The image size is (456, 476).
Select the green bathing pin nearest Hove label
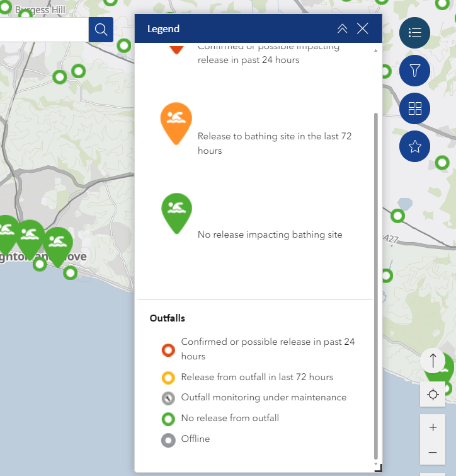[x=58, y=243]
